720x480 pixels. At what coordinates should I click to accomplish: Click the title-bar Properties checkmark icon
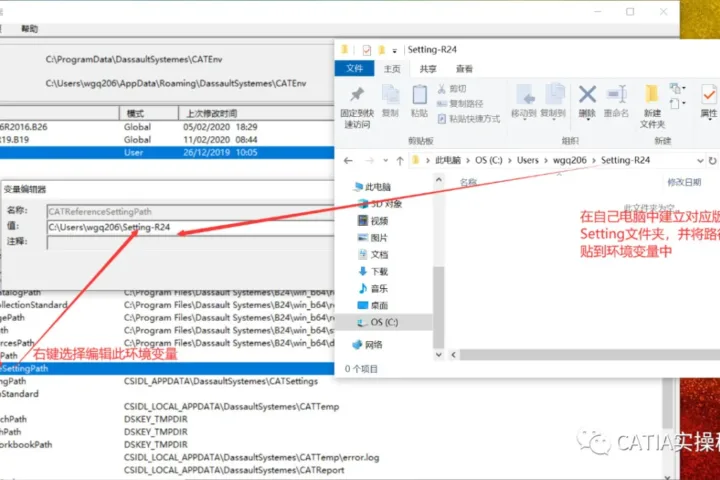click(x=366, y=50)
